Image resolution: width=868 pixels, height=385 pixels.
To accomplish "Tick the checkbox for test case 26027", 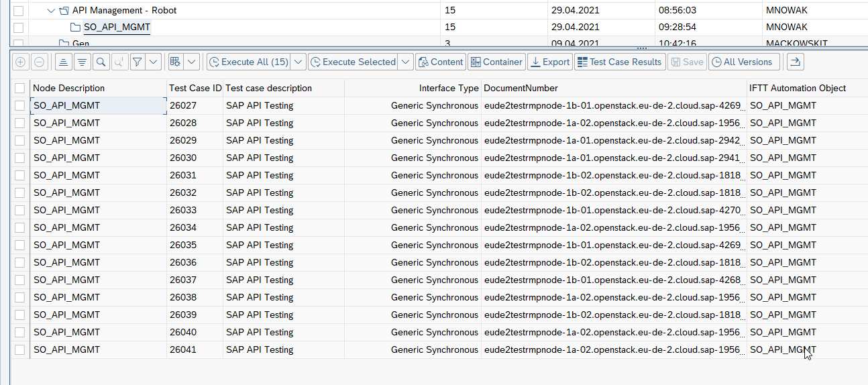I will [x=19, y=105].
